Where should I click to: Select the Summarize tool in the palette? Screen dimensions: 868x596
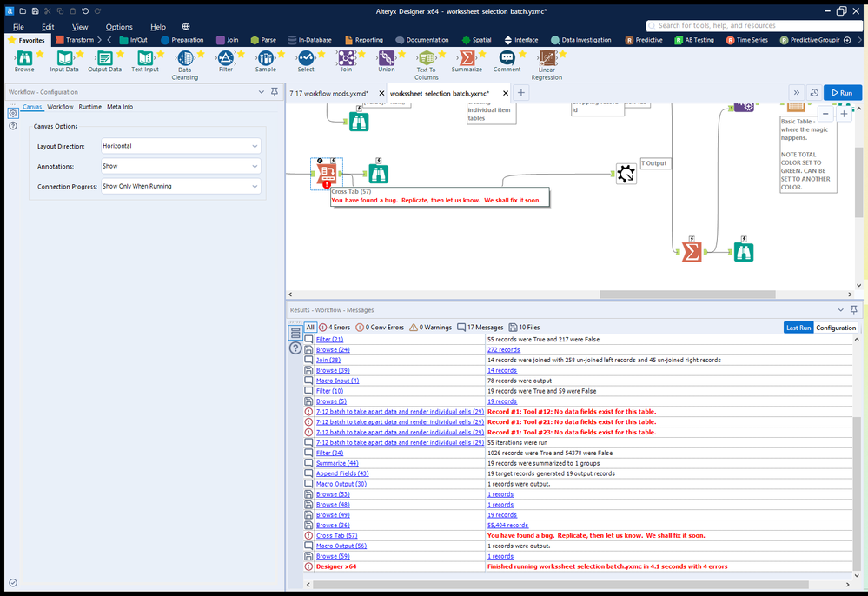tap(467, 58)
